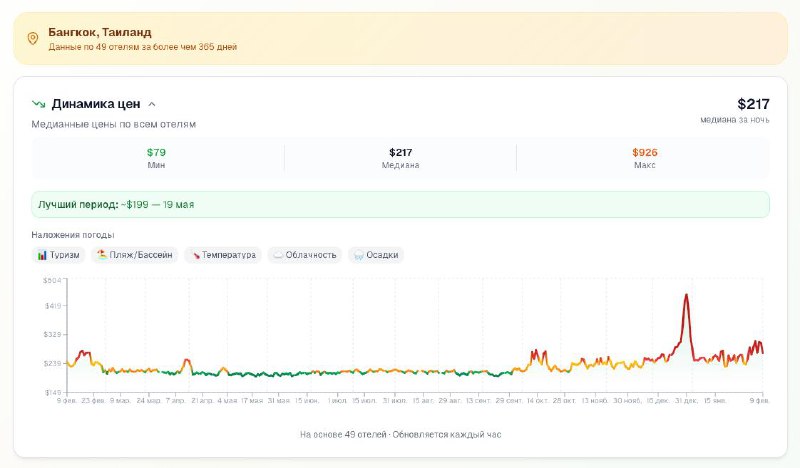The height and width of the screenshot is (468, 800).
Task: Click the thermometer icon in Температура chip
Action: coord(194,255)
